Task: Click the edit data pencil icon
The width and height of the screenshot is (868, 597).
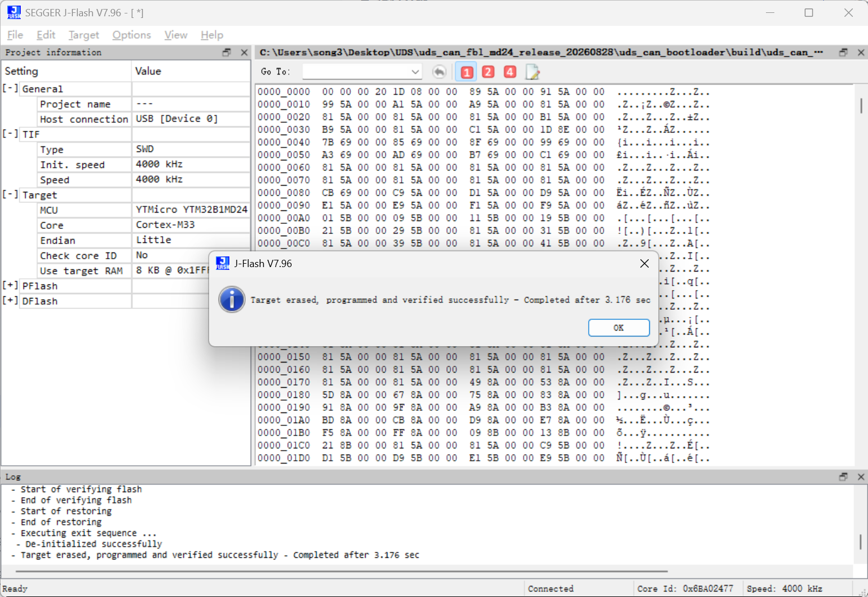Action: click(x=532, y=72)
